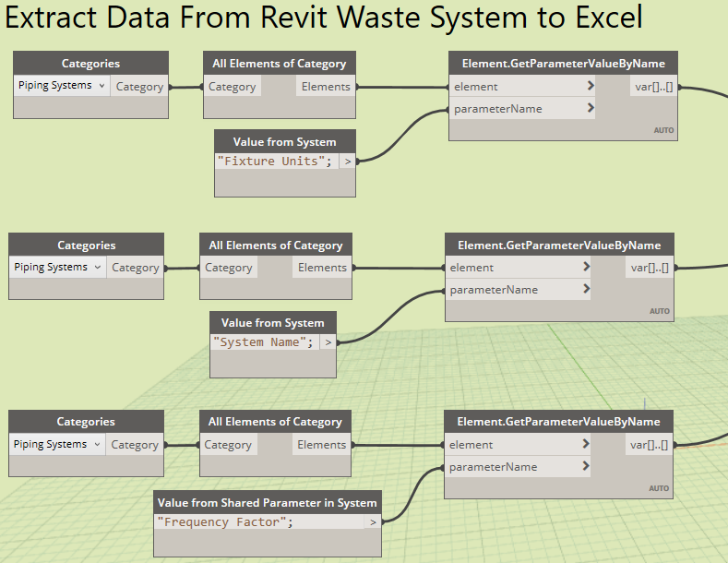728x563 pixels.
Task: Select middle Categories node header
Action: (x=87, y=245)
